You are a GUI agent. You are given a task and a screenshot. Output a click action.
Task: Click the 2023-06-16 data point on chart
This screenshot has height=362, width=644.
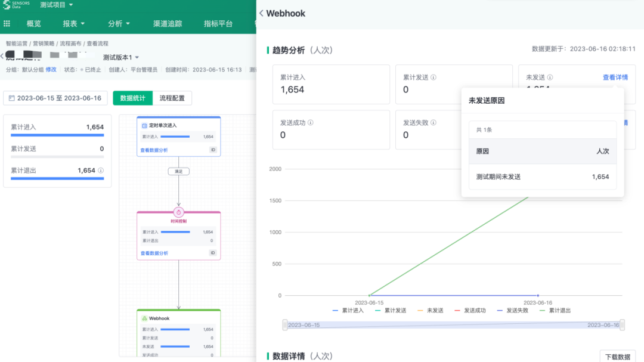(x=538, y=295)
